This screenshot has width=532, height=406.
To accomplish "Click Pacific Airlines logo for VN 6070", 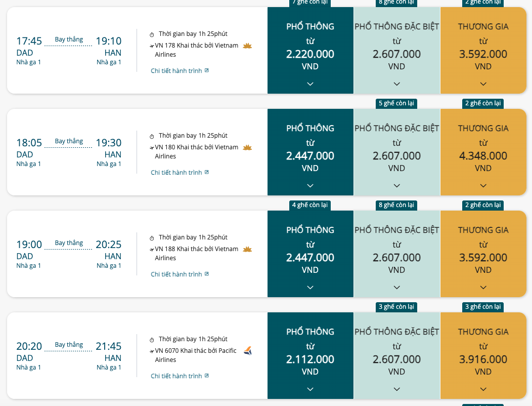I will pos(248,351).
